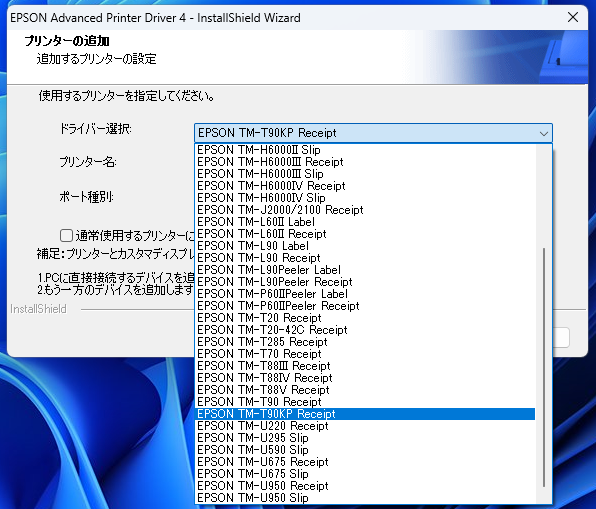The height and width of the screenshot is (509, 596).
Task: Pick EPSON TM-U950 Receipt
Action: 365,486
